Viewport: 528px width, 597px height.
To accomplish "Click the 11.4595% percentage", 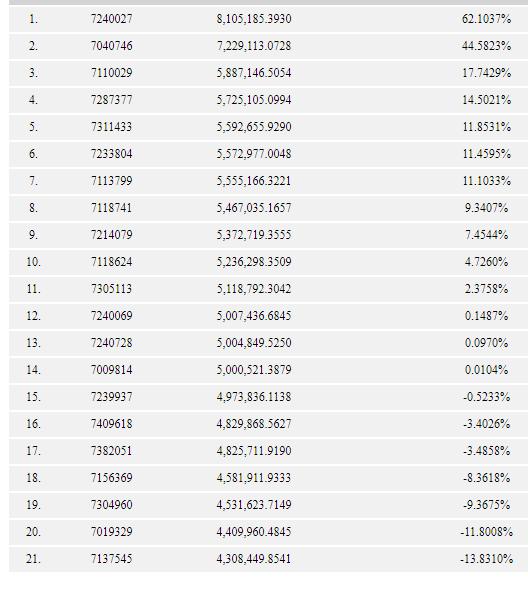I will tap(487, 154).
